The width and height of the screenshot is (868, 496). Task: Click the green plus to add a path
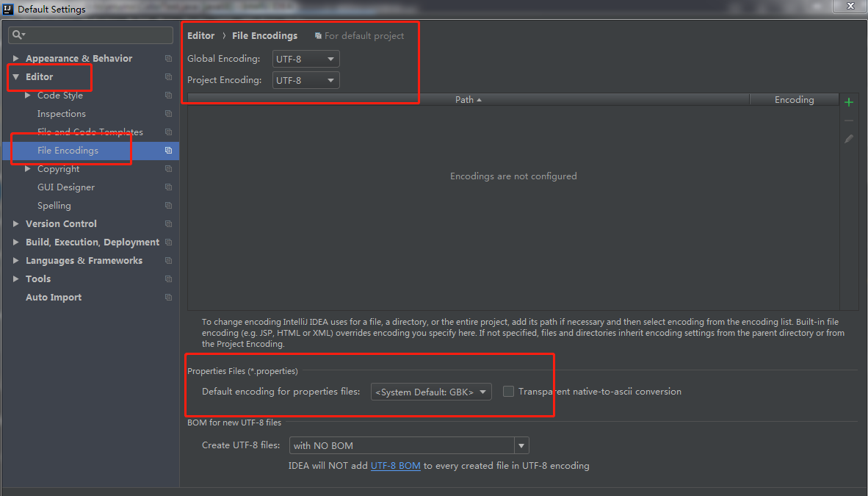pos(849,102)
